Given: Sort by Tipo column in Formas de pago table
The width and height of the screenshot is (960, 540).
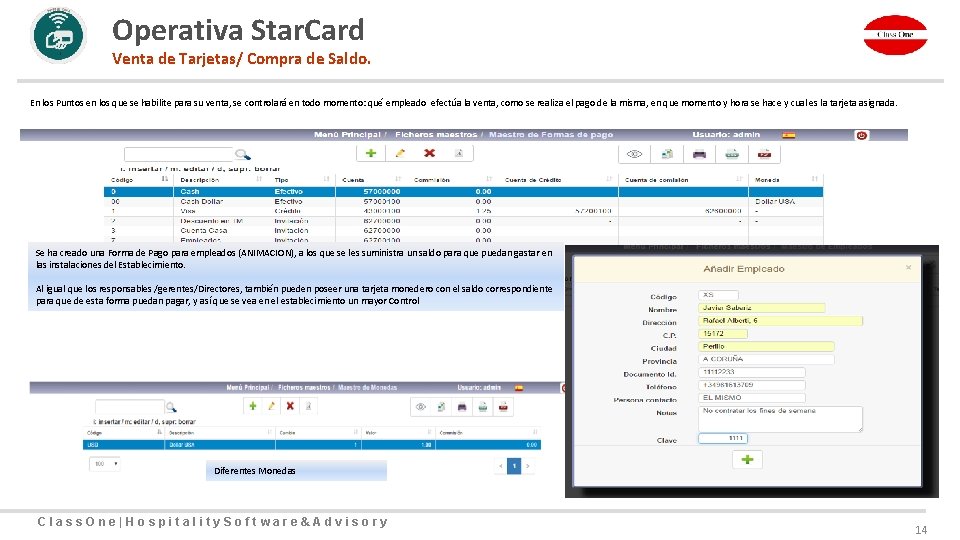Looking at the screenshot, I should tap(302, 179).
